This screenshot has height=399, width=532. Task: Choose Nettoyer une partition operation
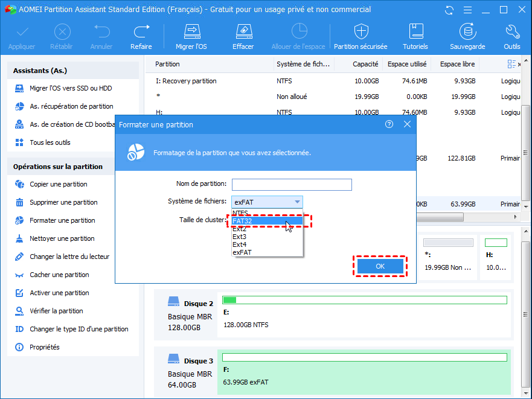[x=54, y=238]
